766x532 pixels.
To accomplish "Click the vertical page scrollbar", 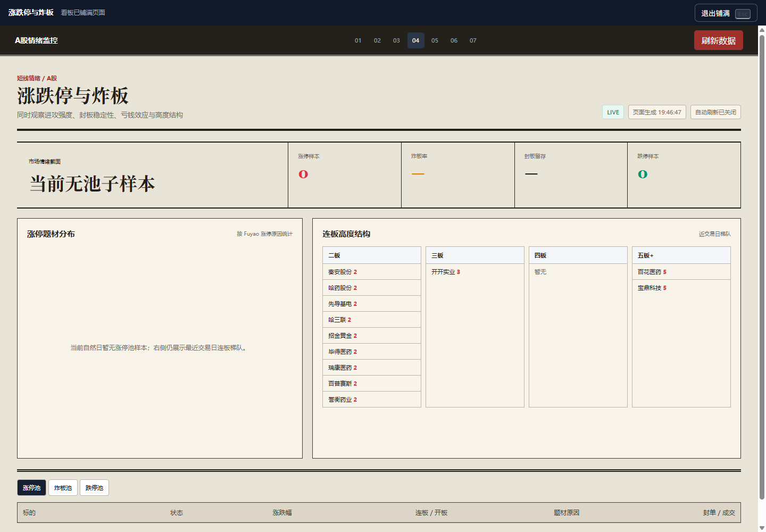I will coord(762,266).
